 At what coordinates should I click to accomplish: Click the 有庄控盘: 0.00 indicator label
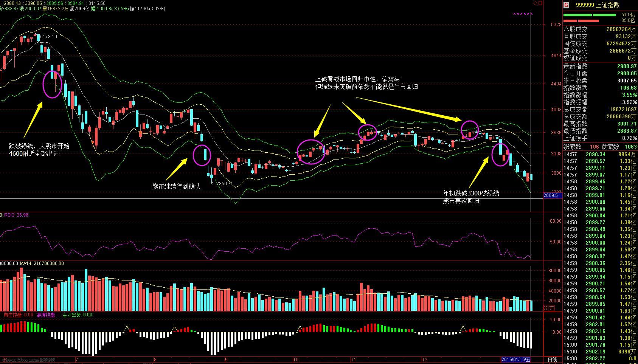point(18,315)
